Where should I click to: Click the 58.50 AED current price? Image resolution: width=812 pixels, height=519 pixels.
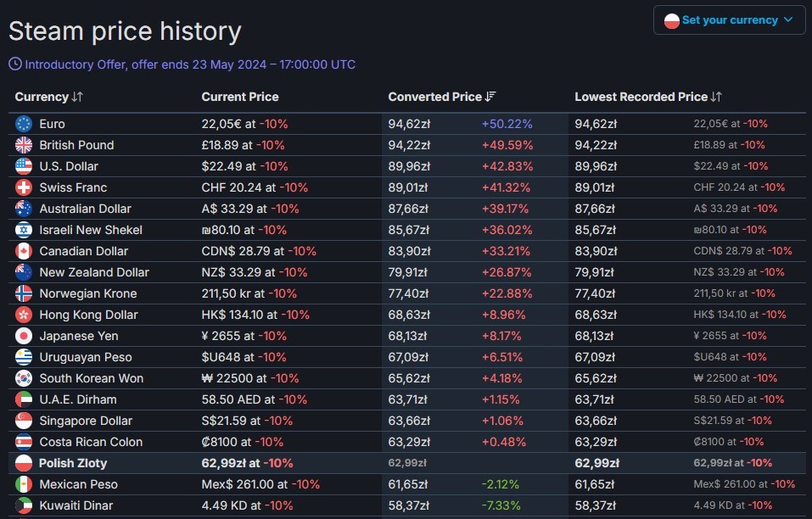231,400
